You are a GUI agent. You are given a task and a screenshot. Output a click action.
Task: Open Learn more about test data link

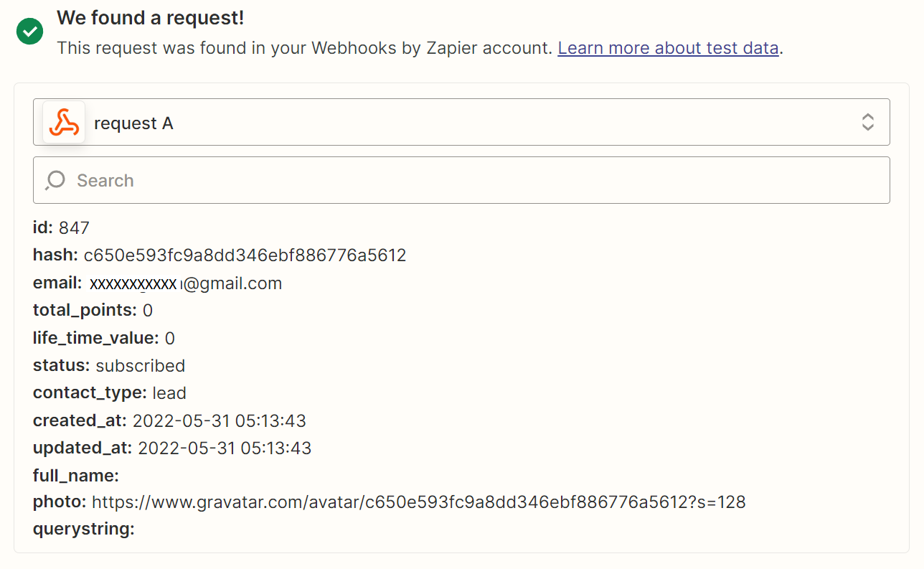coord(668,48)
